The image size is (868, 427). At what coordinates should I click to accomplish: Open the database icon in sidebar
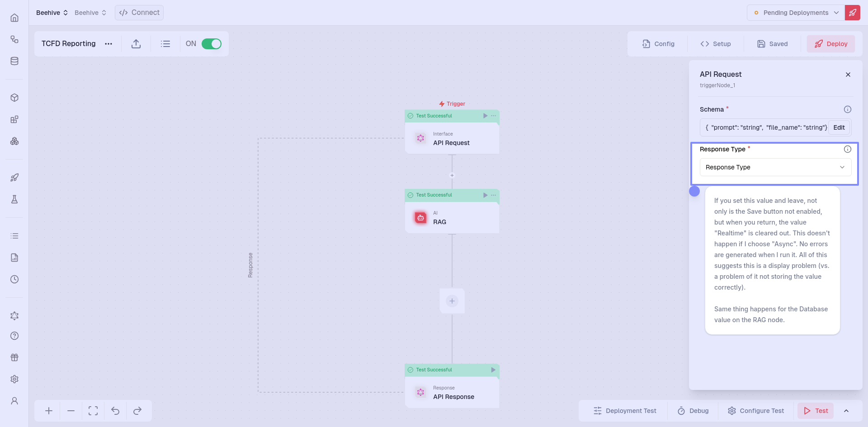[14, 61]
